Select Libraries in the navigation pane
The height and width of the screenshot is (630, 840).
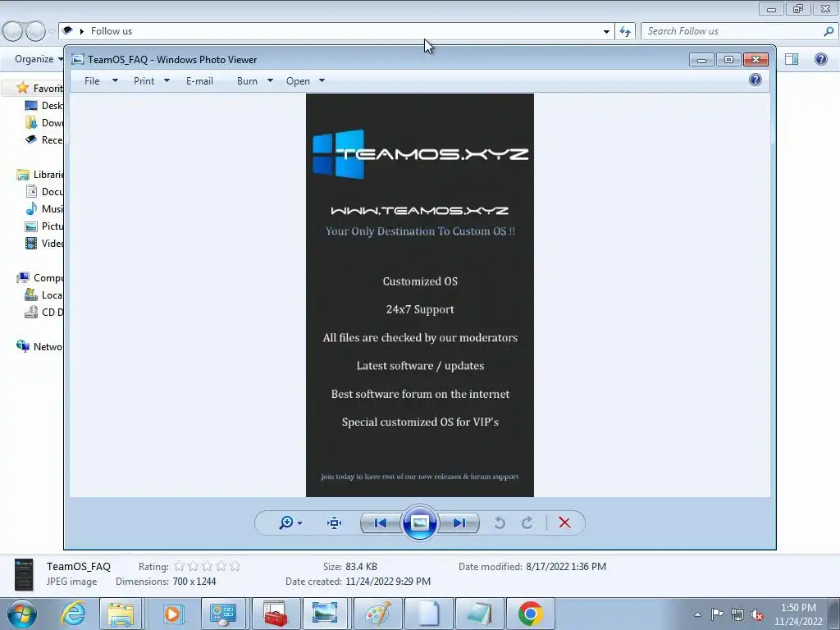pyautogui.click(x=39, y=175)
